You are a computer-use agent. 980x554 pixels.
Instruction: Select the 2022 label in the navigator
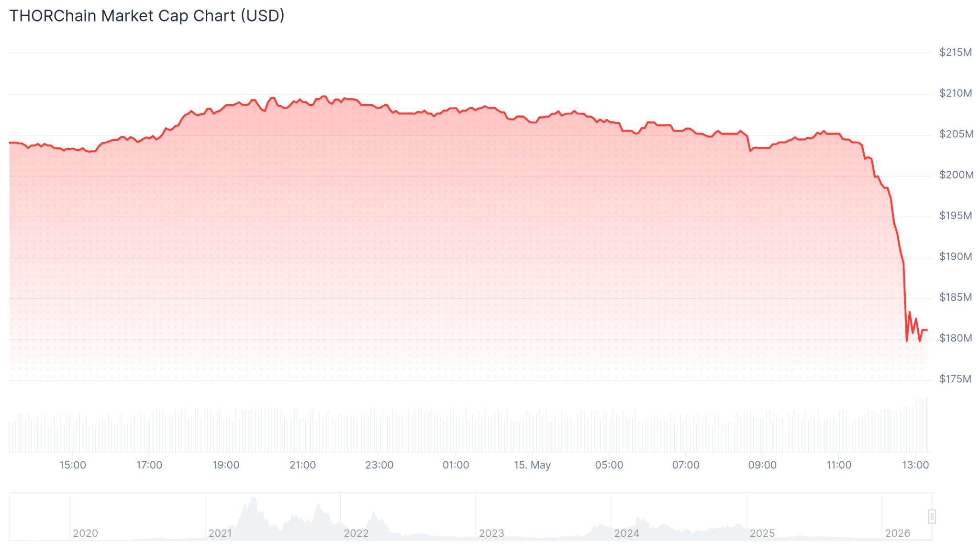pyautogui.click(x=356, y=533)
